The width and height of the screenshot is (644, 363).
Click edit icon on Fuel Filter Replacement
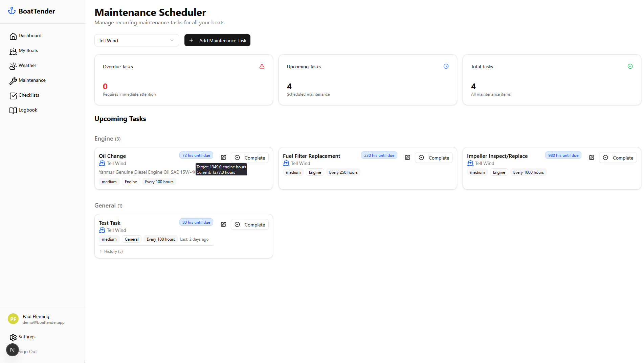click(x=407, y=158)
